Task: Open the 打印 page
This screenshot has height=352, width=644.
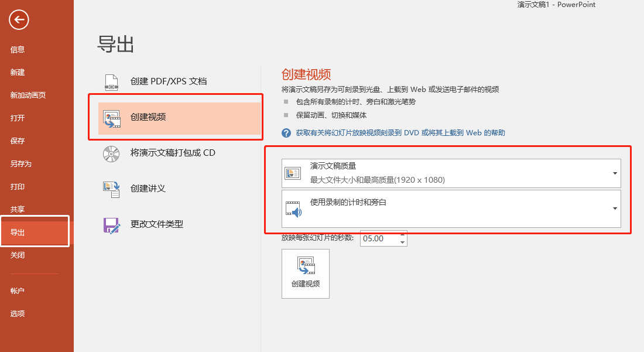Action: 18,187
